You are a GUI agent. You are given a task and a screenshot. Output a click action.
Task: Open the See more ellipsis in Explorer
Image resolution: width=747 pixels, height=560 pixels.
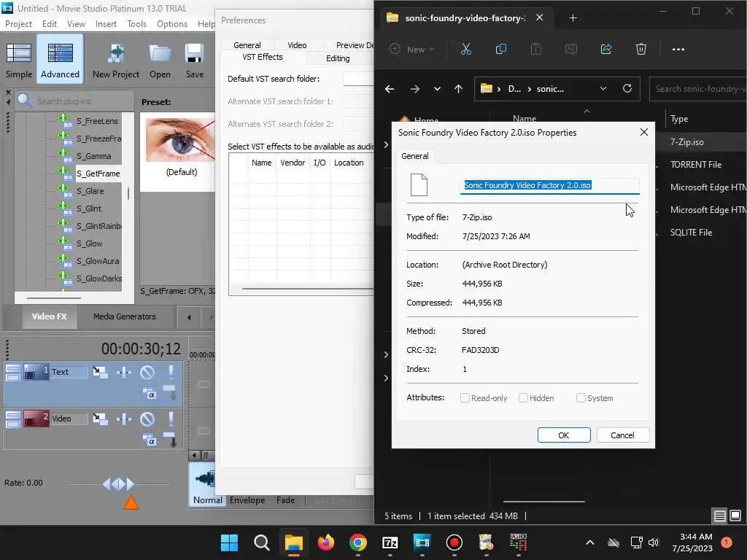point(678,49)
